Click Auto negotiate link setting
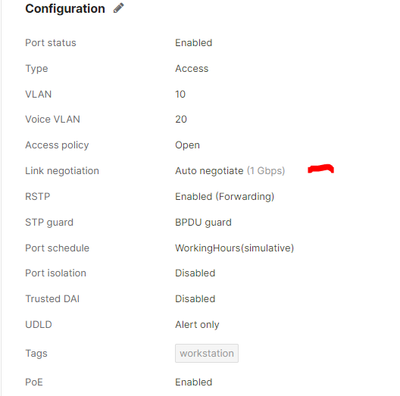The image size is (400, 396). tap(209, 171)
